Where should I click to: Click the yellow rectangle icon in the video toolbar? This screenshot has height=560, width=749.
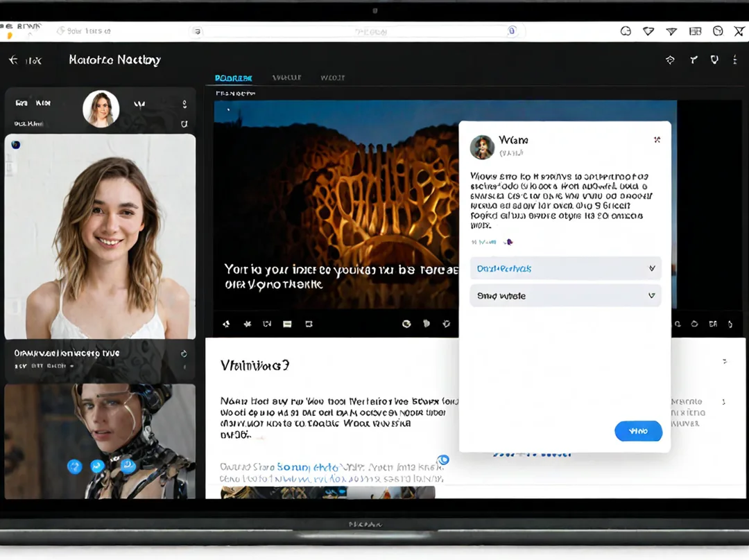[287, 324]
